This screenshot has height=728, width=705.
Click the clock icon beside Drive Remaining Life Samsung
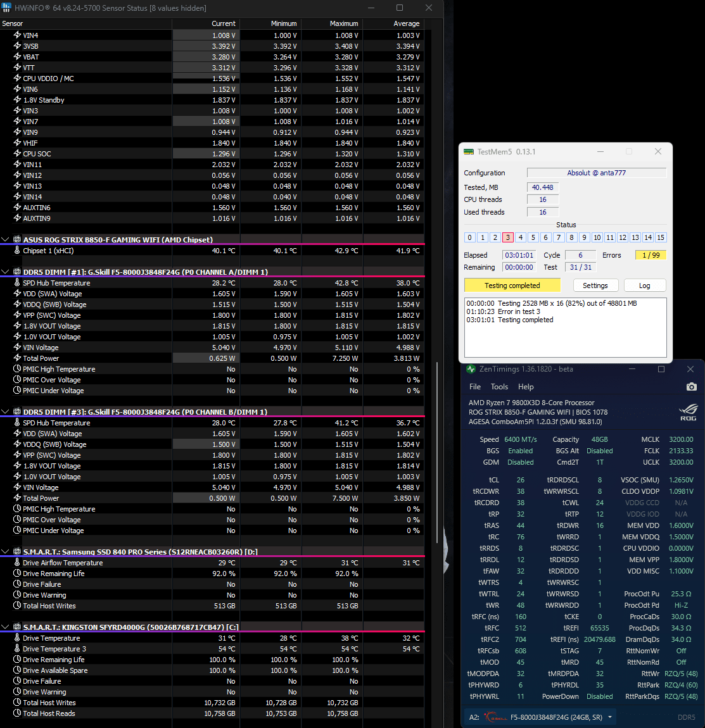click(x=17, y=573)
